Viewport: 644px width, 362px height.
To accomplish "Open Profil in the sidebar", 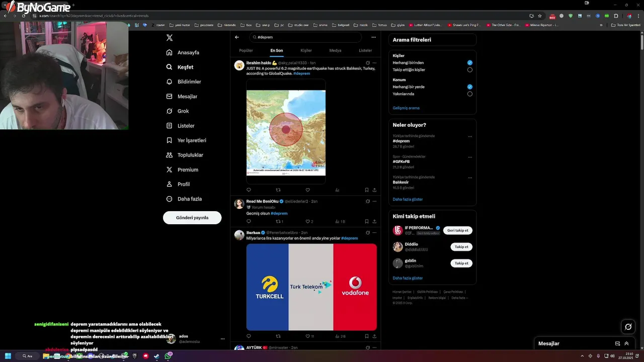I will coord(178,184).
